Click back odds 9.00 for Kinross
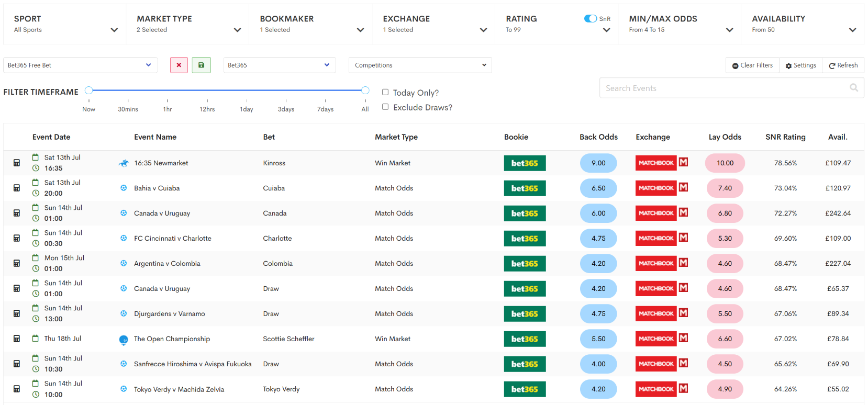868x405 pixels. tap(598, 163)
